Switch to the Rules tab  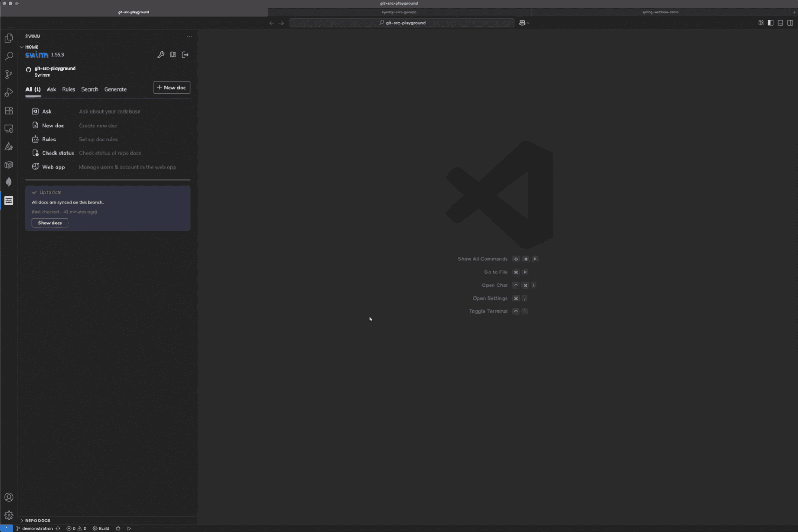68,89
